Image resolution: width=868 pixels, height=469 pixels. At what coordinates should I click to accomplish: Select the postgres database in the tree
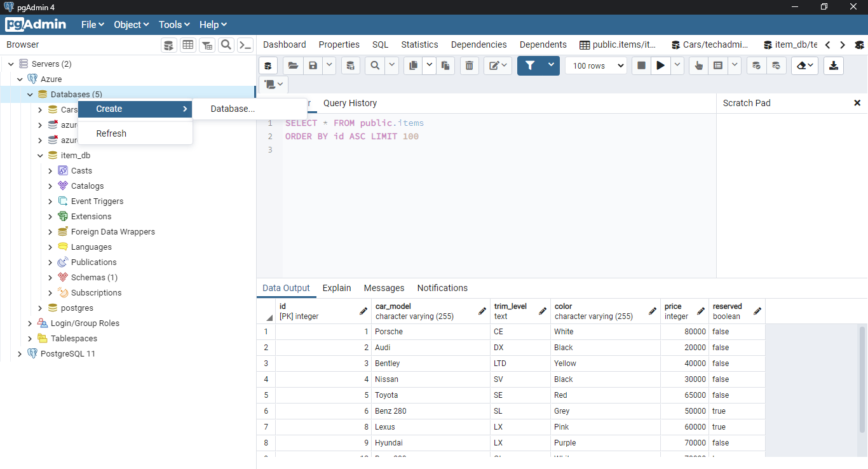coord(77,308)
